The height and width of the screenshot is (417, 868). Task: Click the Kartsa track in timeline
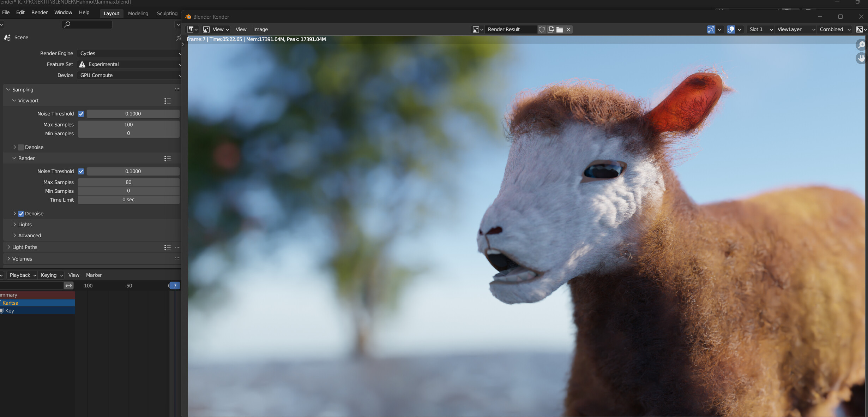click(x=37, y=302)
